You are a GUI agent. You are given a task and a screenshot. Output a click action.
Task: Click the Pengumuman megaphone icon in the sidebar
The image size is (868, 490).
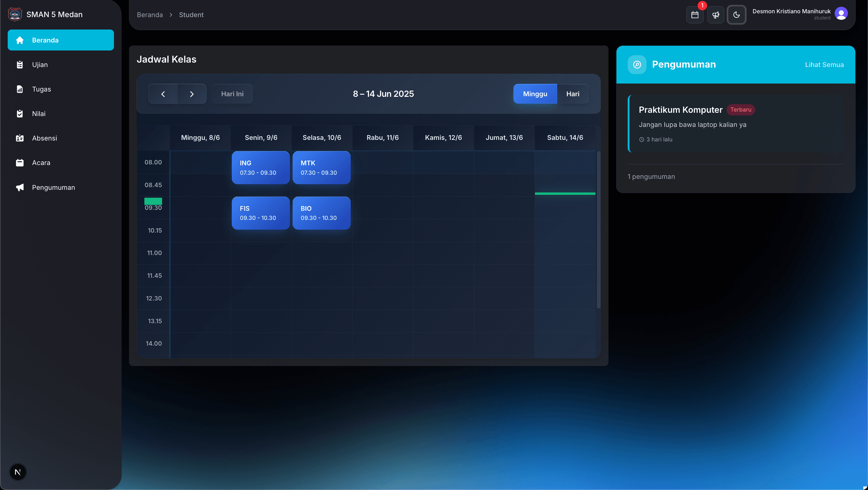point(20,187)
